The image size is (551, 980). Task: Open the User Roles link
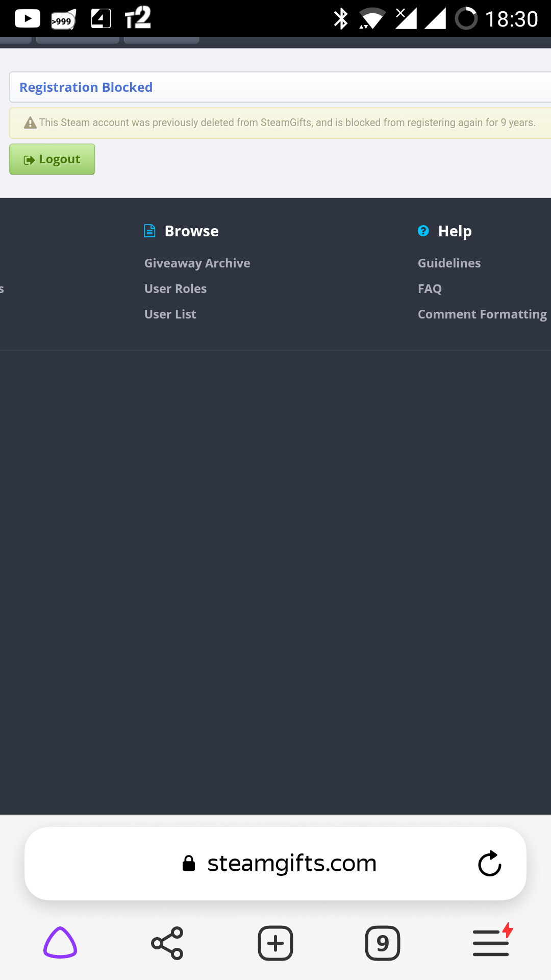(176, 289)
